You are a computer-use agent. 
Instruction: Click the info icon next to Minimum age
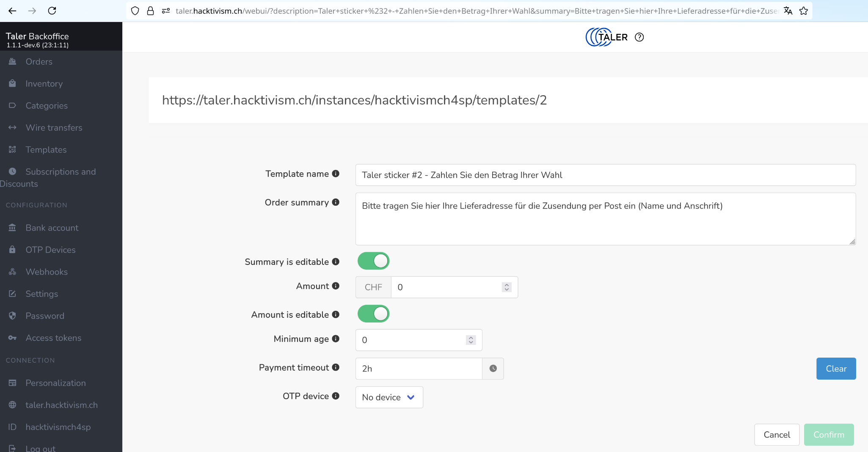tap(336, 339)
